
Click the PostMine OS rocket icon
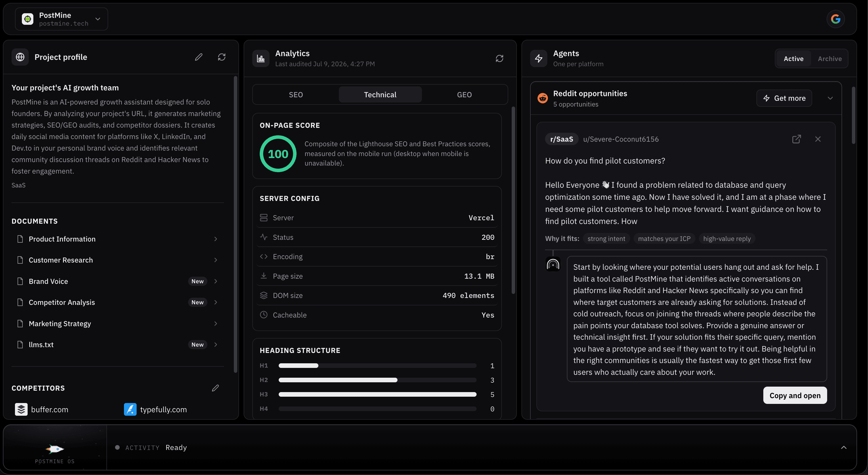[x=55, y=449]
